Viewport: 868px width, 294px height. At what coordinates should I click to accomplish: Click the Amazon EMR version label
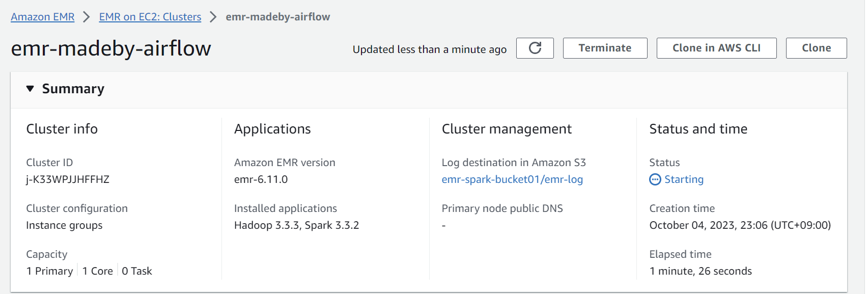285,163
